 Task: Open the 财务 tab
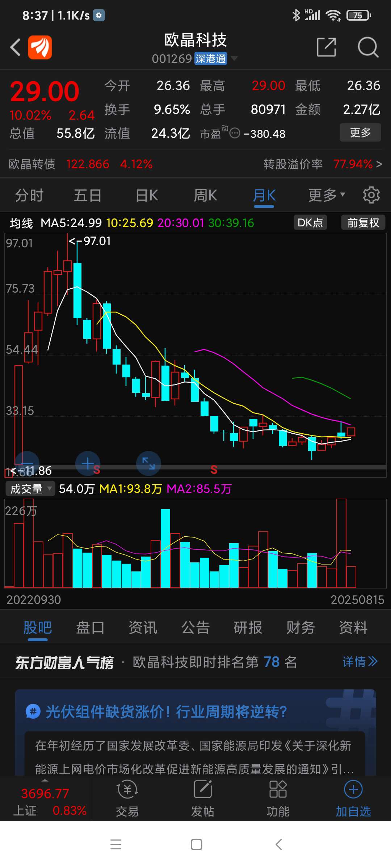tap(301, 627)
